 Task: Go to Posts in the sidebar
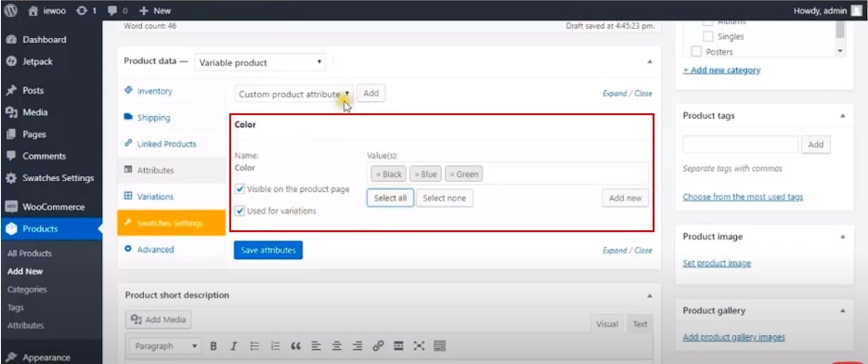[x=33, y=90]
